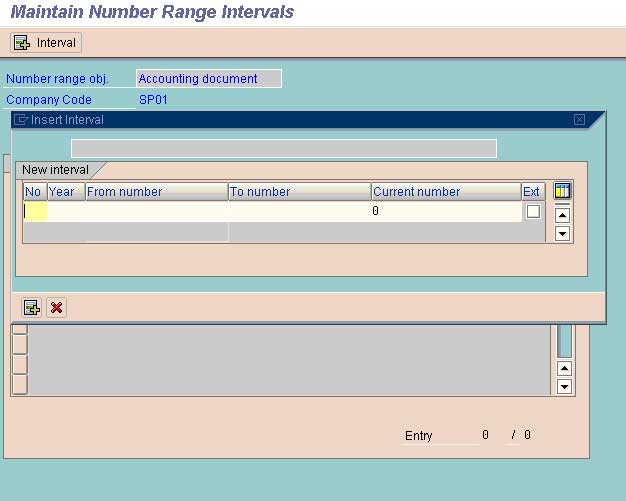This screenshot has height=501, width=626.
Task: Click the From number input cell
Action: coord(156,211)
